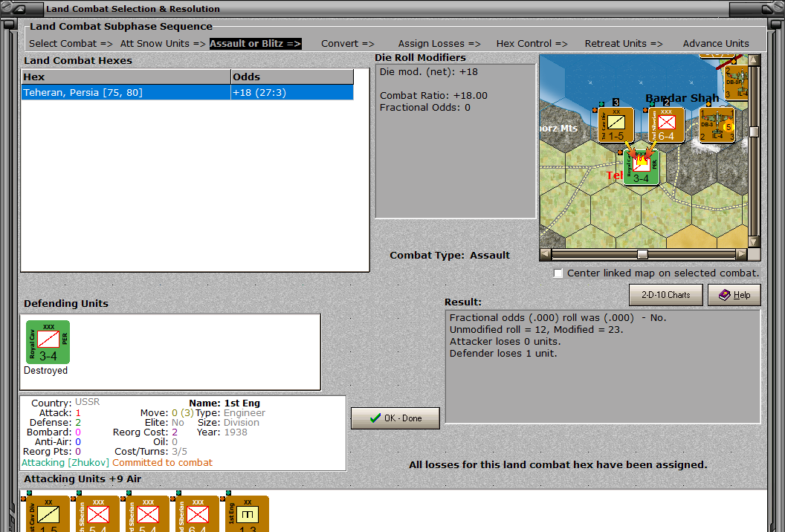
Task: Select the 1st Eng engineer attacking unit counter
Action: [248, 514]
